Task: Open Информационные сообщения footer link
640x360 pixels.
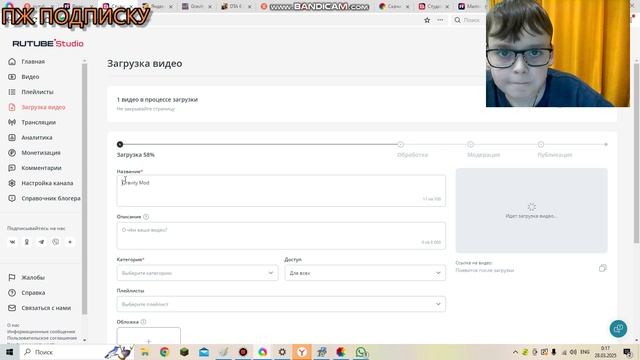Action: [41, 331]
